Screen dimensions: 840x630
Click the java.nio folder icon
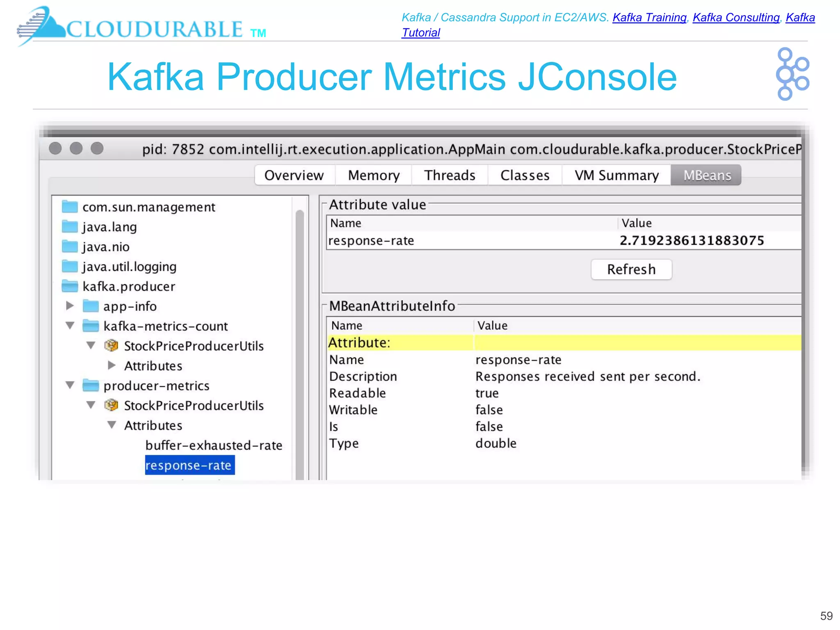(x=69, y=247)
